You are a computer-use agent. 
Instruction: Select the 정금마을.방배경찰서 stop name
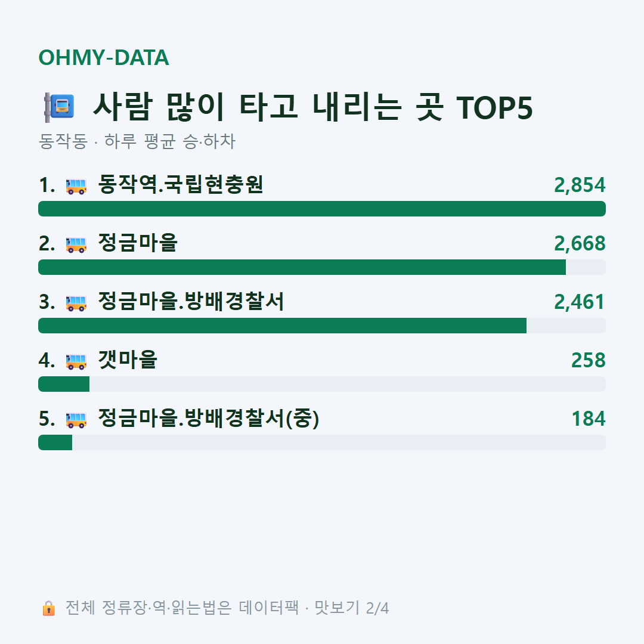pos(191,302)
